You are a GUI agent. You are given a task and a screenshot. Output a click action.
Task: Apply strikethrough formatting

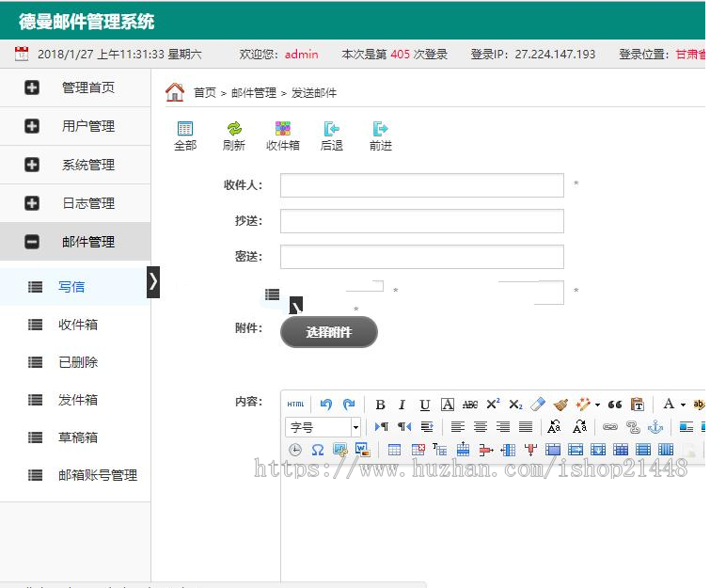click(x=470, y=405)
